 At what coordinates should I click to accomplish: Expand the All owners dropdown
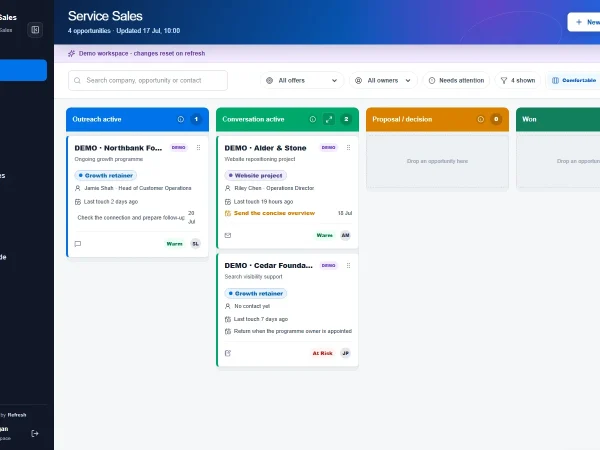tap(383, 80)
